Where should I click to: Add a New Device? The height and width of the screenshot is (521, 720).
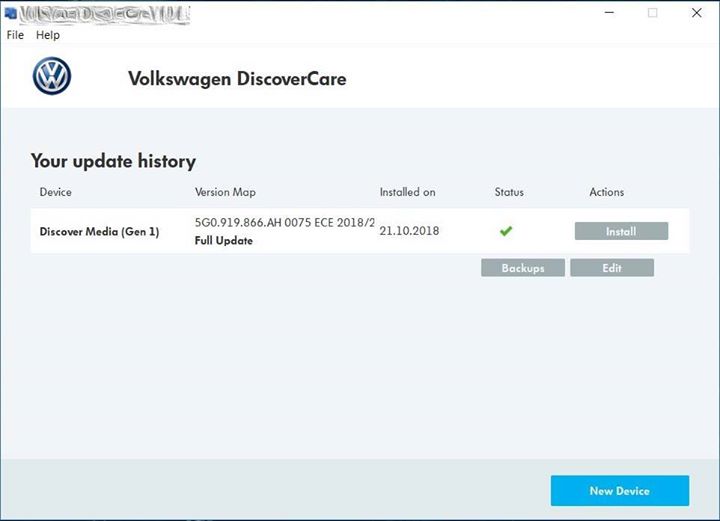620,491
